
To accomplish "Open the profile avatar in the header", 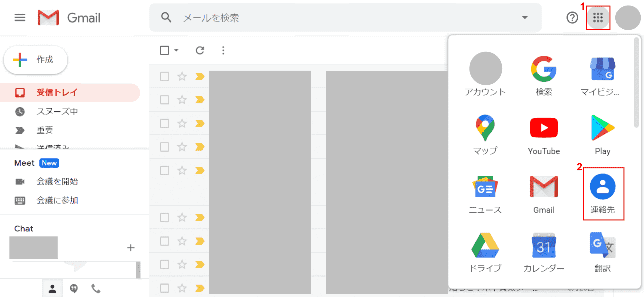I will [x=628, y=17].
